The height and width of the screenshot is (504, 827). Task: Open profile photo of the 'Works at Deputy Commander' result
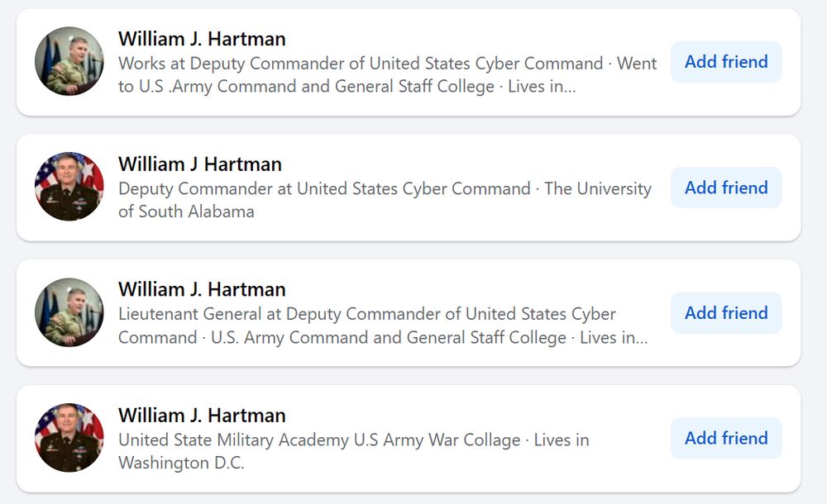click(69, 61)
